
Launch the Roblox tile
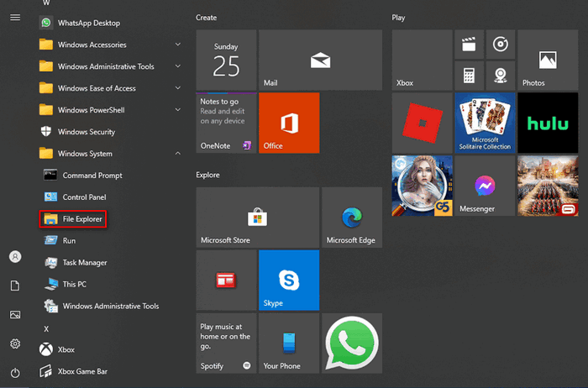(423, 123)
